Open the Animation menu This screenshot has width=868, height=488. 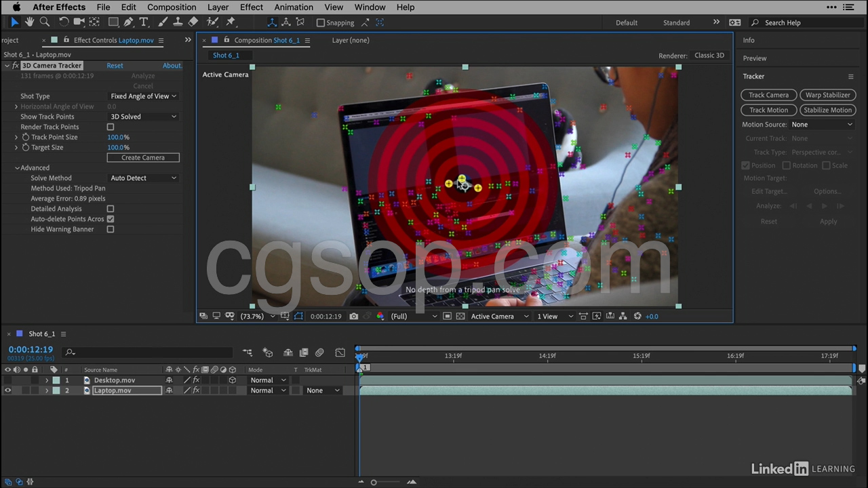(294, 7)
